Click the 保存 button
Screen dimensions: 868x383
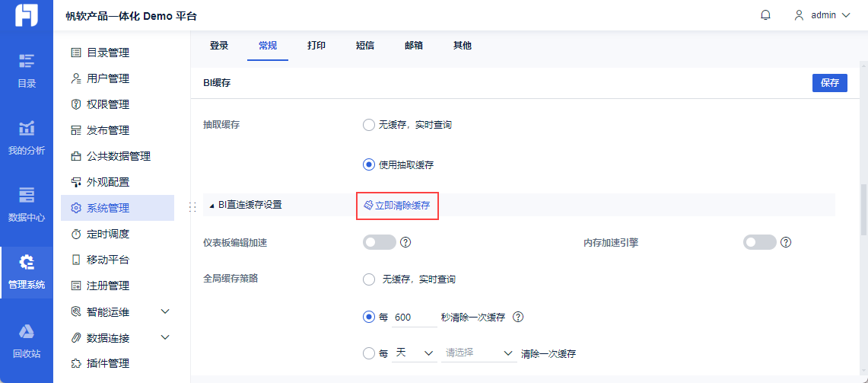[x=829, y=84]
